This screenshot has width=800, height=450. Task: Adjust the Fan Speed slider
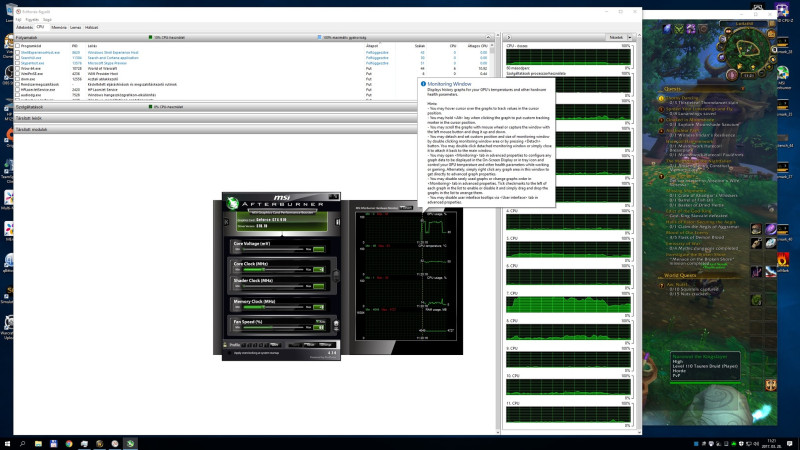click(273, 327)
